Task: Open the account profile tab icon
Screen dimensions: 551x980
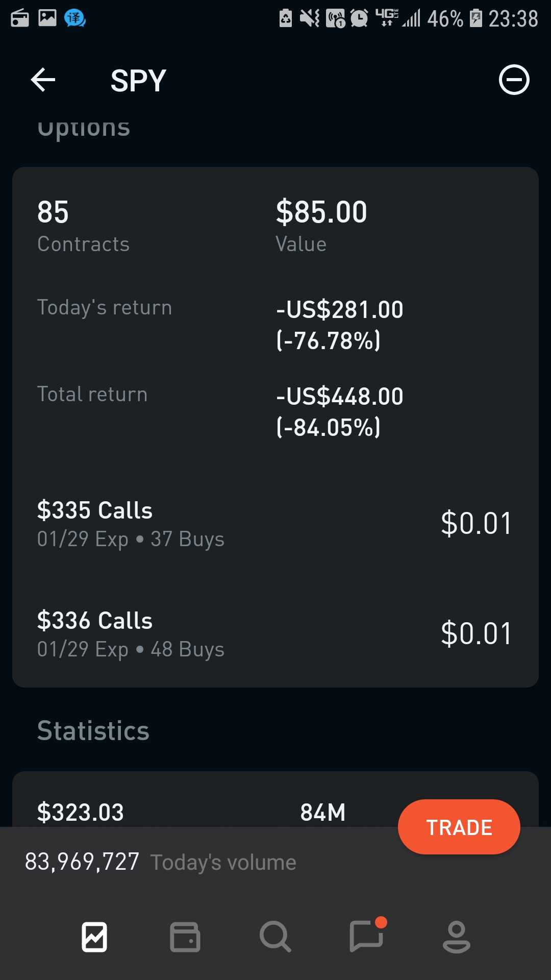Action: 456,937
